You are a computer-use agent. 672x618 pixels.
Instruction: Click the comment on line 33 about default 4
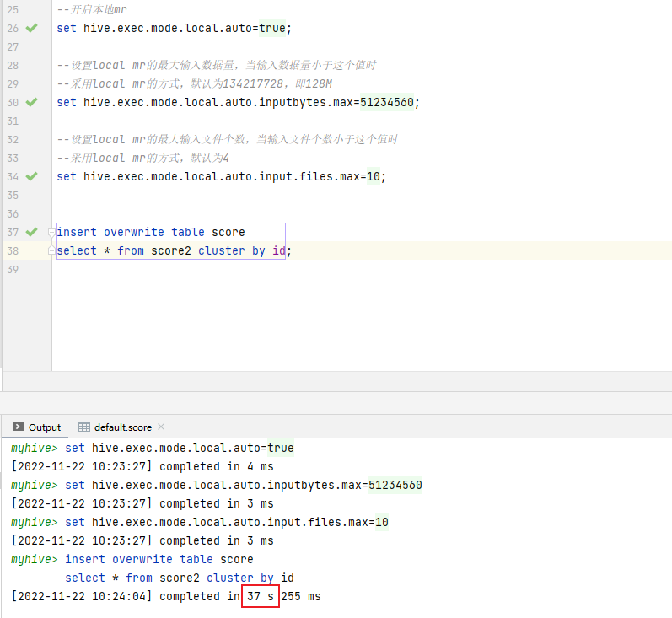(x=143, y=158)
